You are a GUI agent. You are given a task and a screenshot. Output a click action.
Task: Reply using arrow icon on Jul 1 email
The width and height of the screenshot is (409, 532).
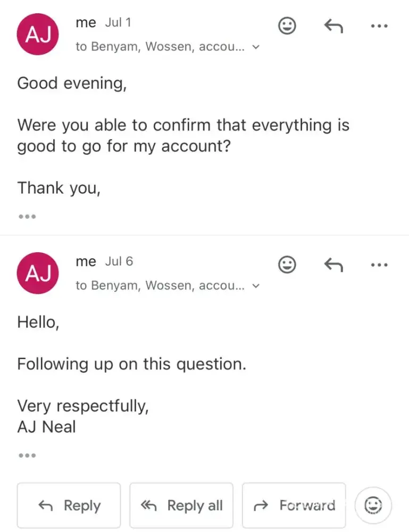click(333, 26)
